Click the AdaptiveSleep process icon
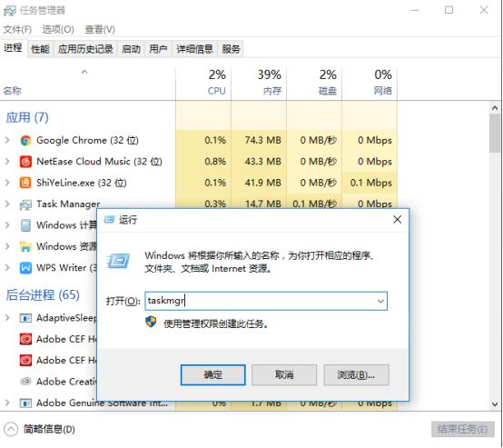The image size is (503, 448). (x=25, y=318)
